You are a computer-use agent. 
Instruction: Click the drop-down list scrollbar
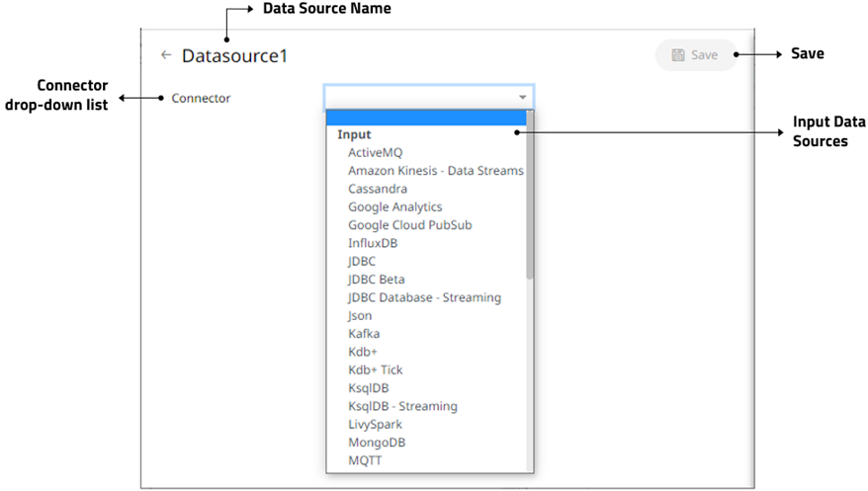click(530, 198)
